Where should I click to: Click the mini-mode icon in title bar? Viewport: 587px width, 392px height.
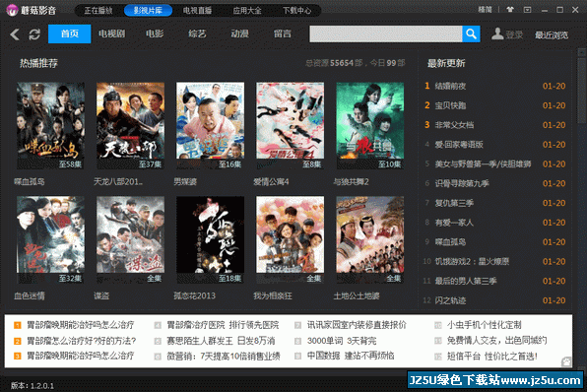tap(527, 10)
